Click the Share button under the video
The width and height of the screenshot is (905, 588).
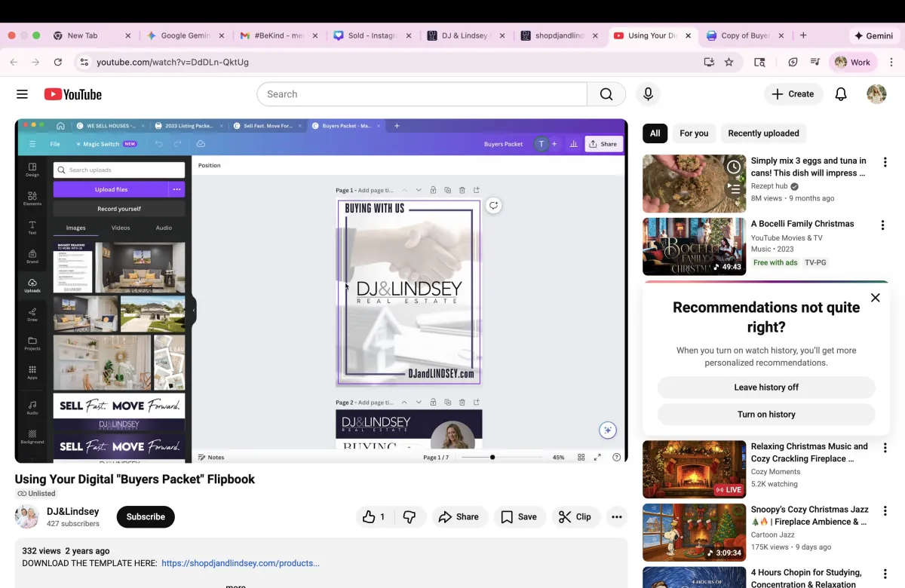click(459, 516)
